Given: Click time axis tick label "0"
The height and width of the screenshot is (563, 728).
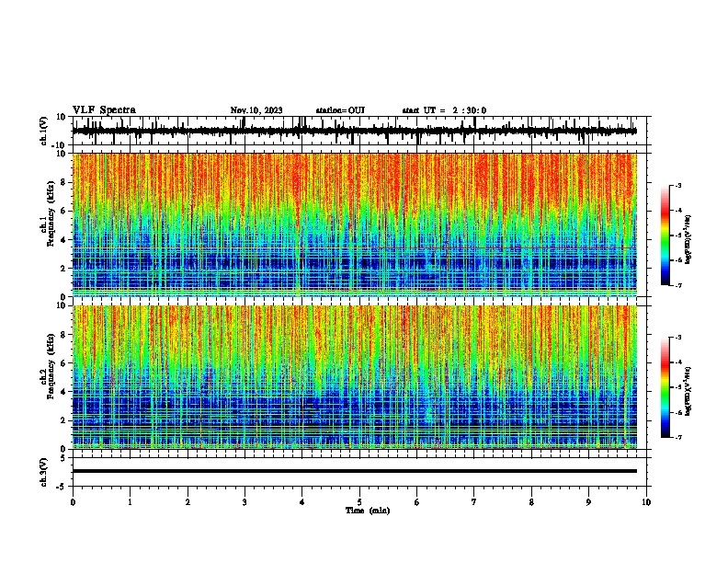Looking at the screenshot, I should tap(73, 502).
